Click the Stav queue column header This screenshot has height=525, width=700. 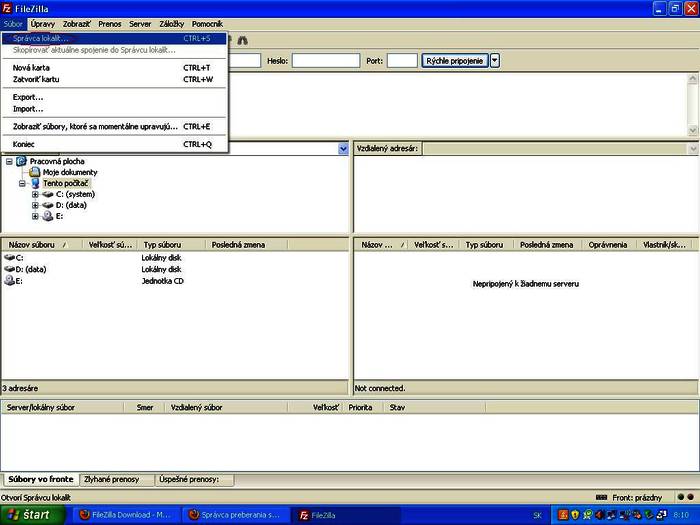tap(434, 408)
